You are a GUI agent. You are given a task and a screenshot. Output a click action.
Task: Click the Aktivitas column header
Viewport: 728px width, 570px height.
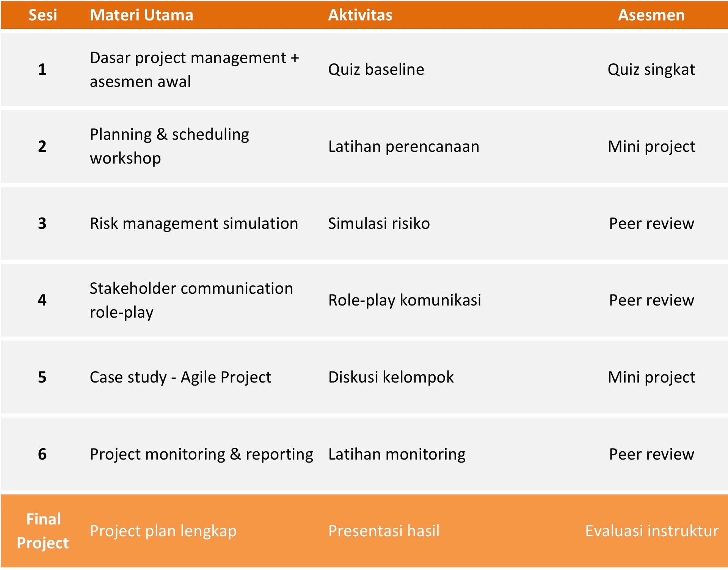[x=360, y=15]
